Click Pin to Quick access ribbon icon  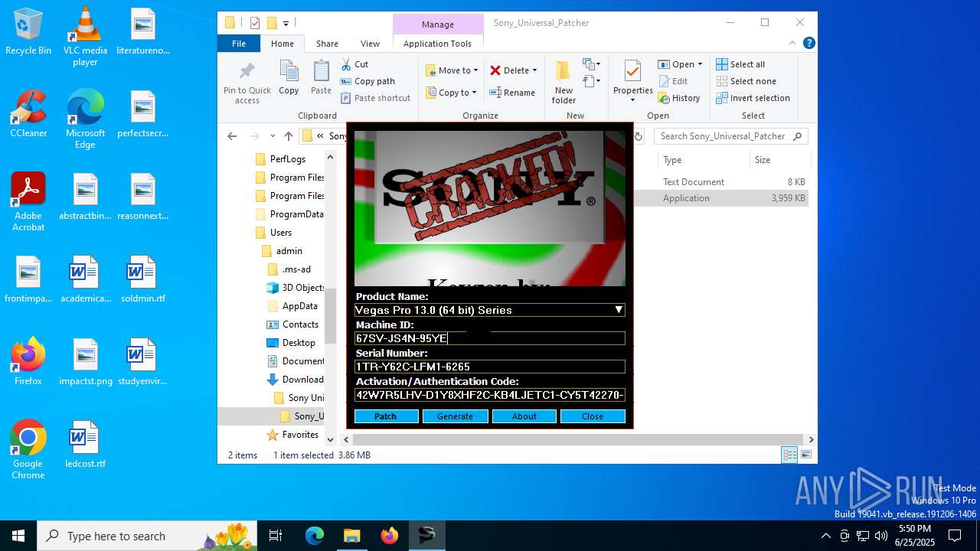[247, 83]
